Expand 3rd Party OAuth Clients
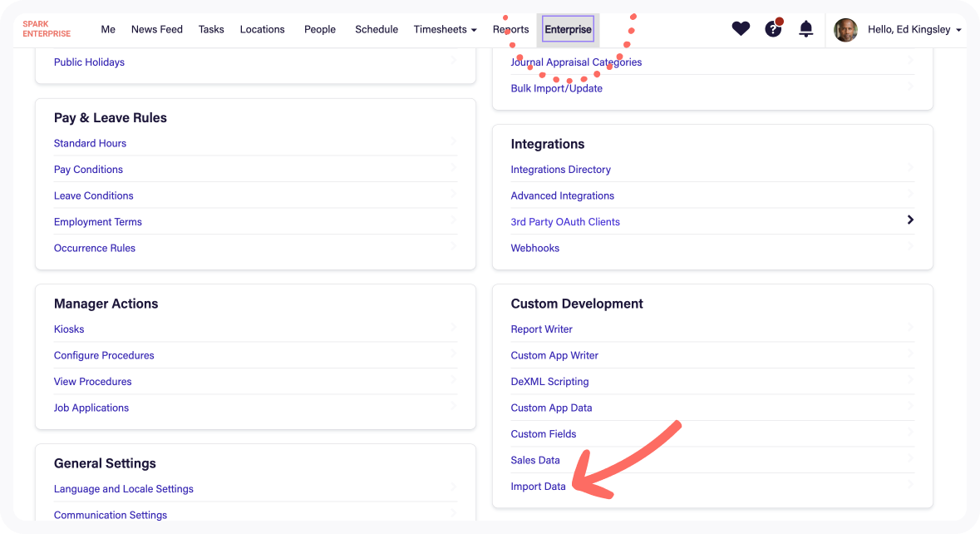 coord(565,221)
